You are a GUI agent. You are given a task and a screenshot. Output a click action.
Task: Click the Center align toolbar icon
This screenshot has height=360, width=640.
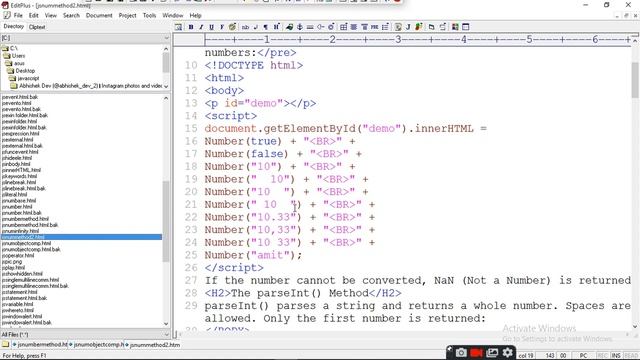pos(354,27)
